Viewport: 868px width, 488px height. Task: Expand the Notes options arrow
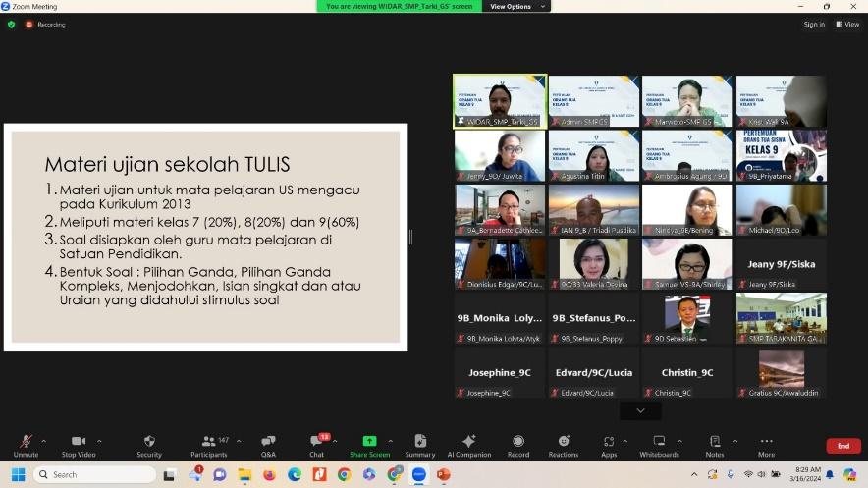735,441
